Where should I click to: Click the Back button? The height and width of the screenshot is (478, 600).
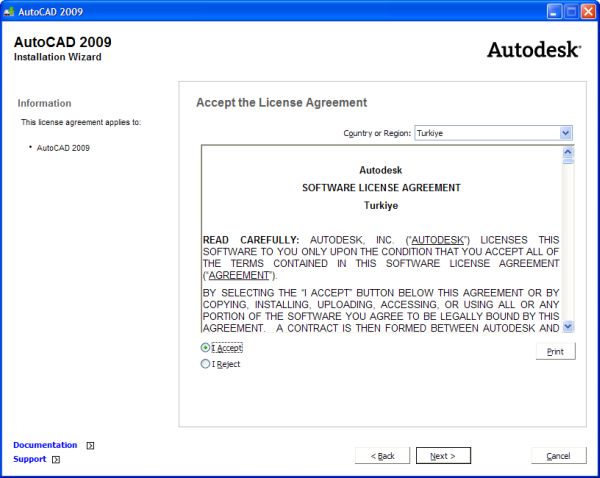(382, 456)
